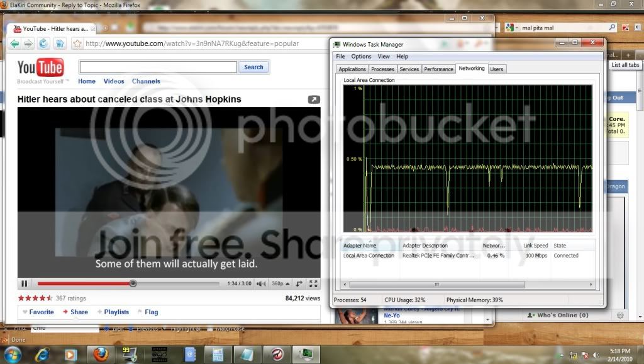Sort by Adapter Name column header
Image resolution: width=644 pixels, height=364 pixels.
[370, 246]
